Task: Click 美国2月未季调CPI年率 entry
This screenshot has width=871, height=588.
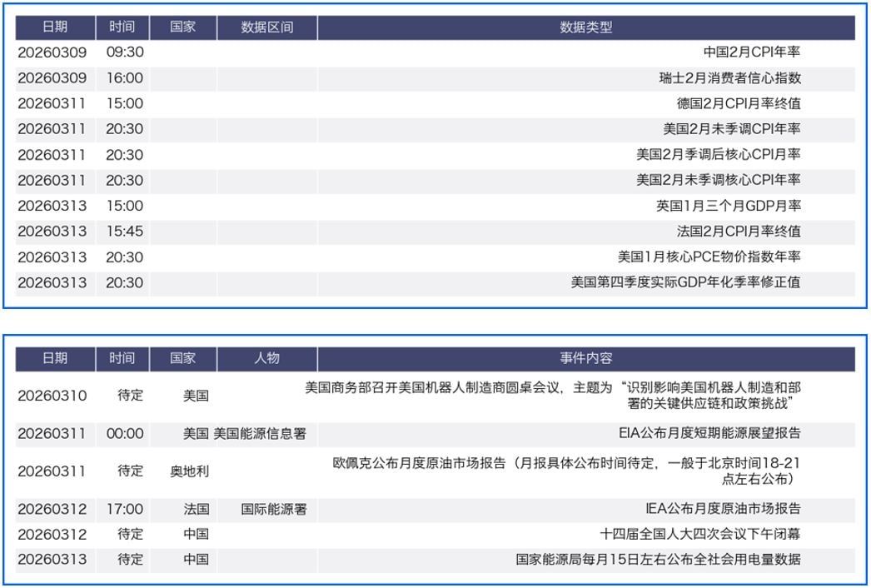Action: click(731, 129)
